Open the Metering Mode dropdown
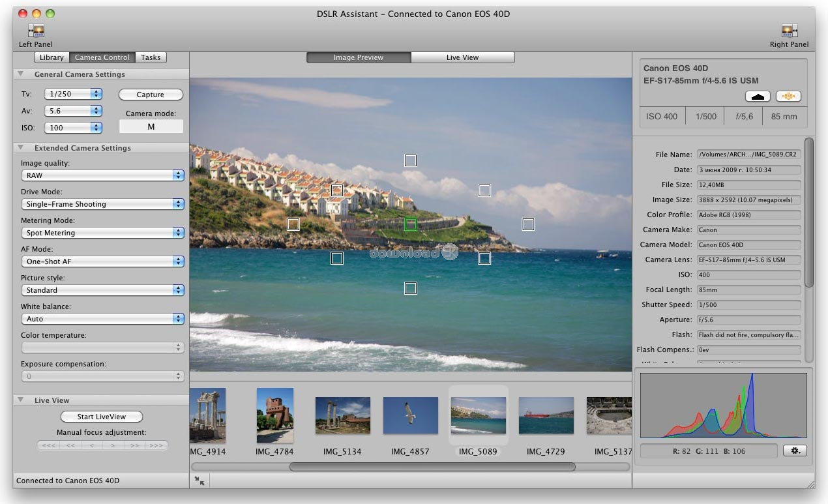Screen dimensions: 828x504 102,233
